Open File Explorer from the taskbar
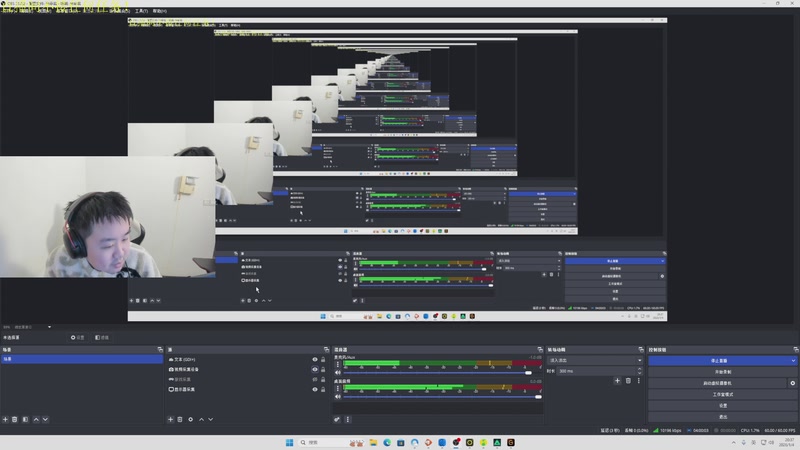The height and width of the screenshot is (450, 800). pyautogui.click(x=373, y=442)
